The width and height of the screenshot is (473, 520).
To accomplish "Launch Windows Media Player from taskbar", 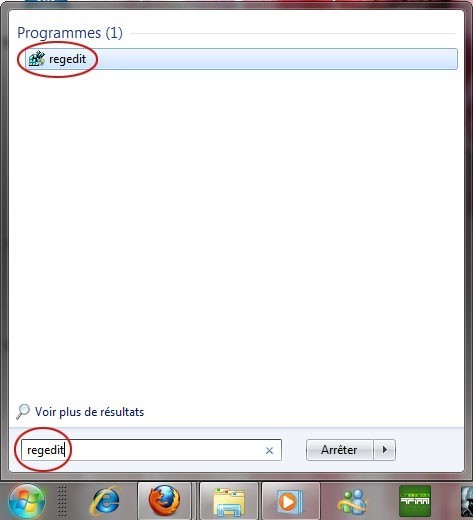I will (291, 501).
